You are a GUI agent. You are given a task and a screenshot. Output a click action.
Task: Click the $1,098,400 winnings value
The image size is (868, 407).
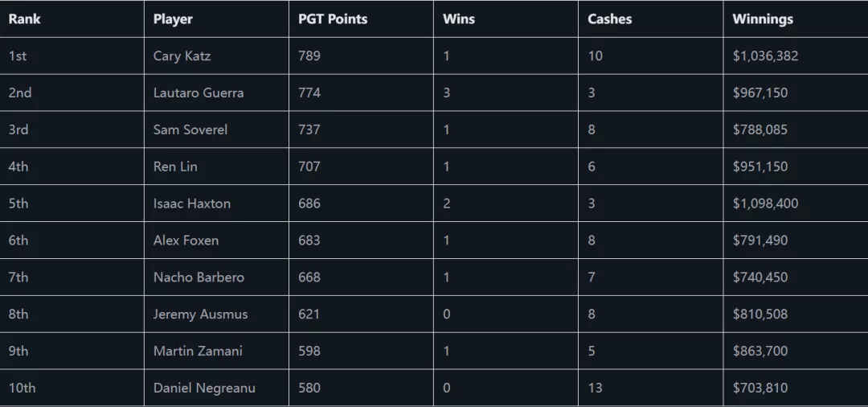pos(765,203)
